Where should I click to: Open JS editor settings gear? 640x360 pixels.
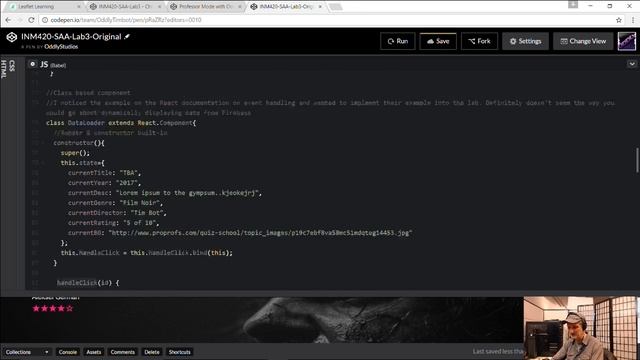click(33, 64)
